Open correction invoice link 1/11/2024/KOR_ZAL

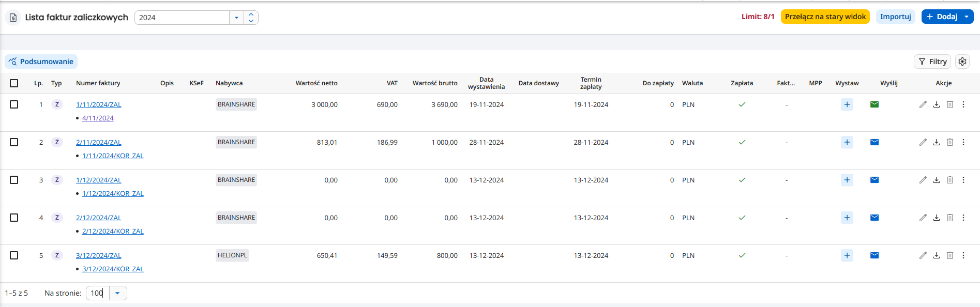click(x=113, y=156)
